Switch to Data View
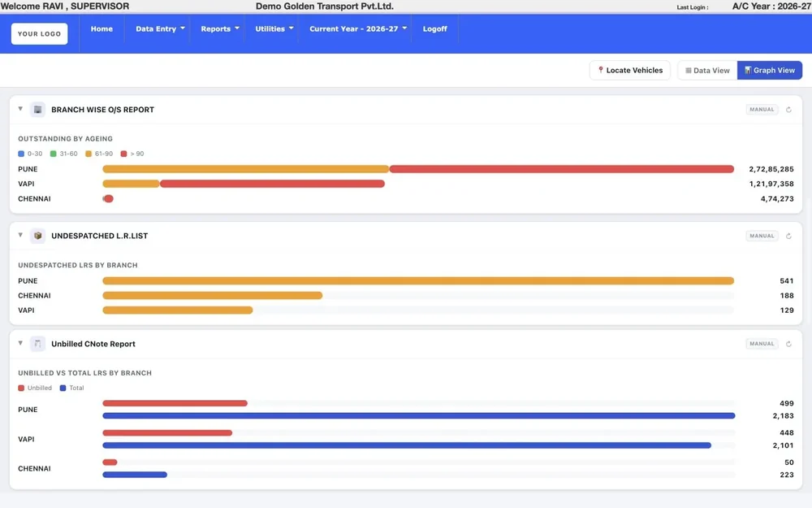Viewport: 812px width, 508px height. 707,71
